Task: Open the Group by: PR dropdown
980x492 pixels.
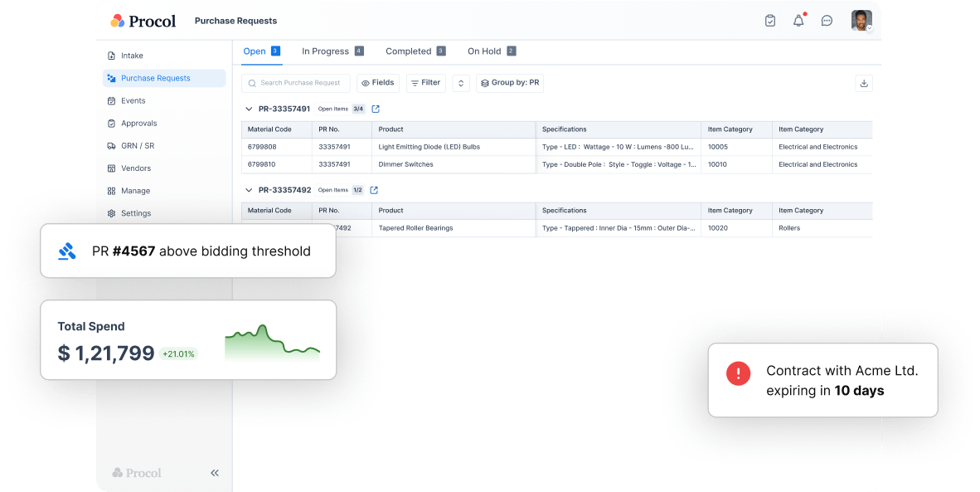Action: pos(510,83)
